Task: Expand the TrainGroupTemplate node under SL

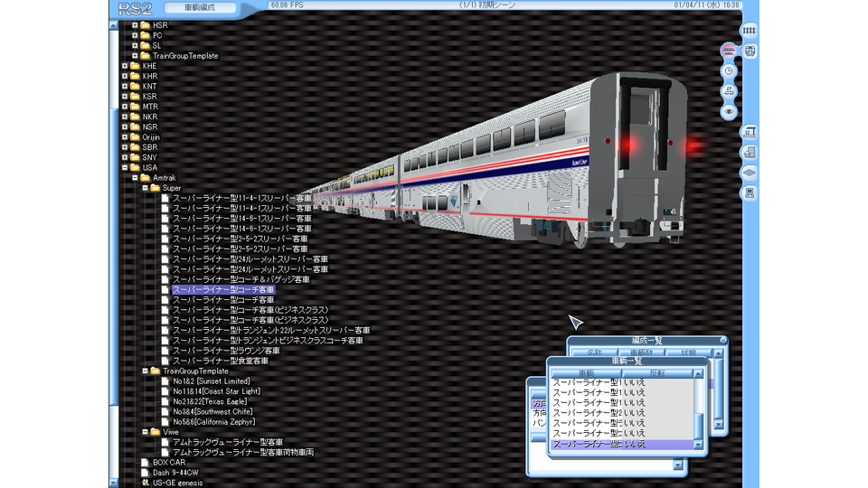Action: 135,56
